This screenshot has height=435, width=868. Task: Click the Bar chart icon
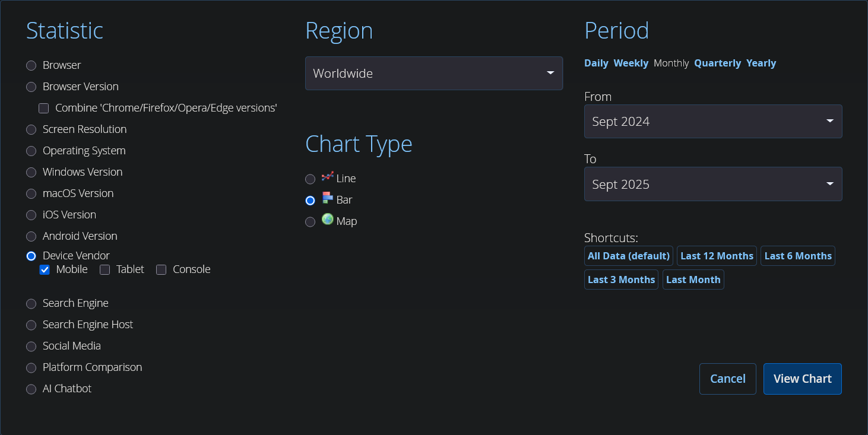pos(327,198)
